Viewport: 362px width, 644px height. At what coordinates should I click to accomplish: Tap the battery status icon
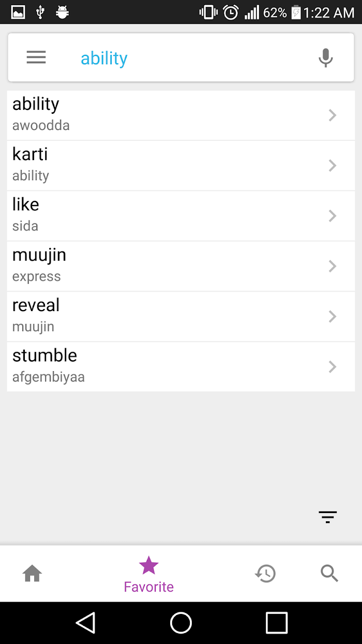pos(296,12)
